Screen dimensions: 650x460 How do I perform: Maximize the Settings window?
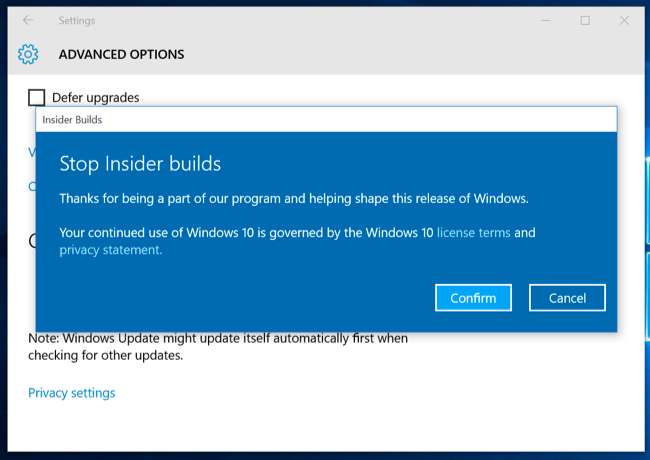pyautogui.click(x=585, y=20)
